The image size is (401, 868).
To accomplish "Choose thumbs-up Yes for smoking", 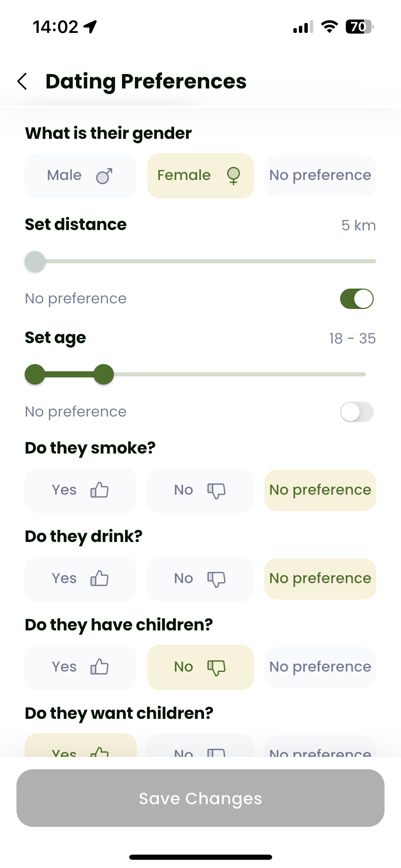I will click(81, 490).
